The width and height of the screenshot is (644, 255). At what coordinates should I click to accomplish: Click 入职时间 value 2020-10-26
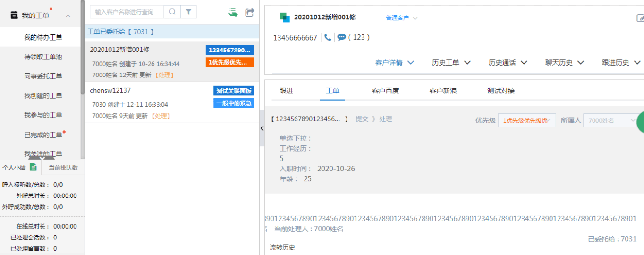click(x=336, y=169)
